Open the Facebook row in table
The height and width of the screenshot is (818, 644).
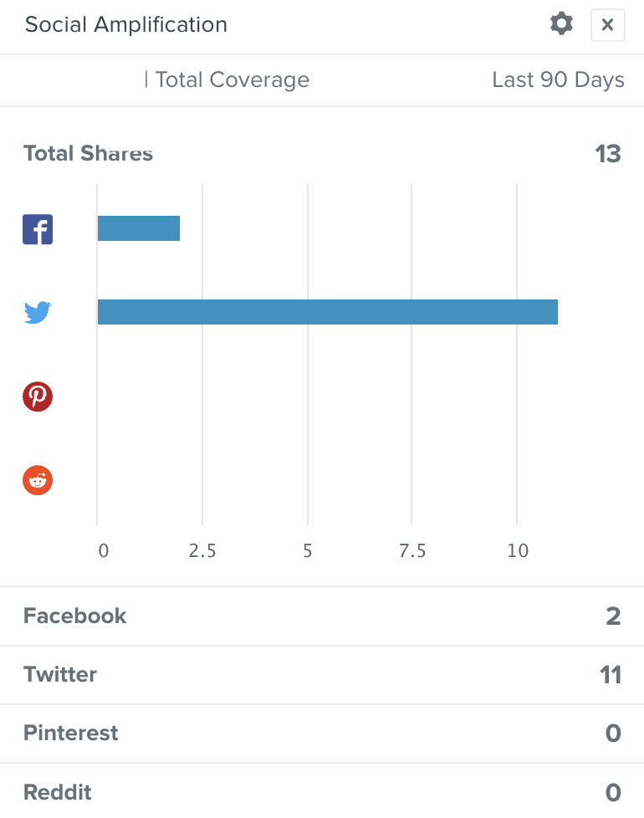pyautogui.click(x=322, y=616)
